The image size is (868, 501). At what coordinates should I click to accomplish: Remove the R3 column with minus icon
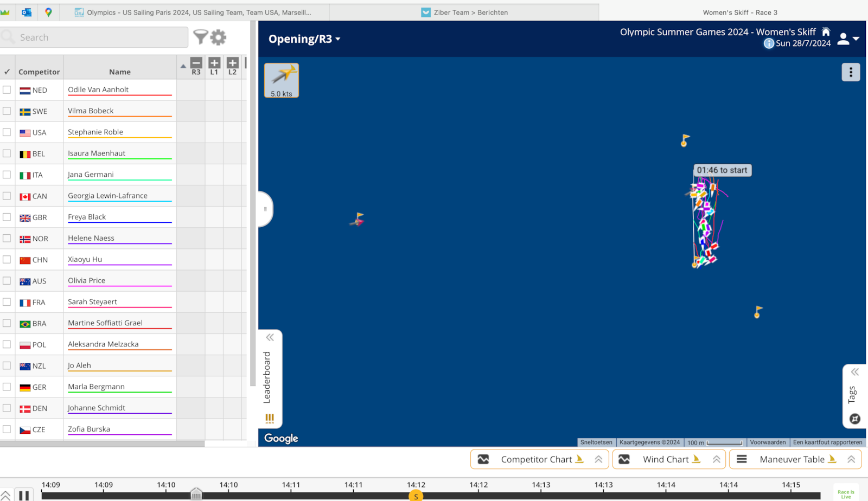pos(196,63)
